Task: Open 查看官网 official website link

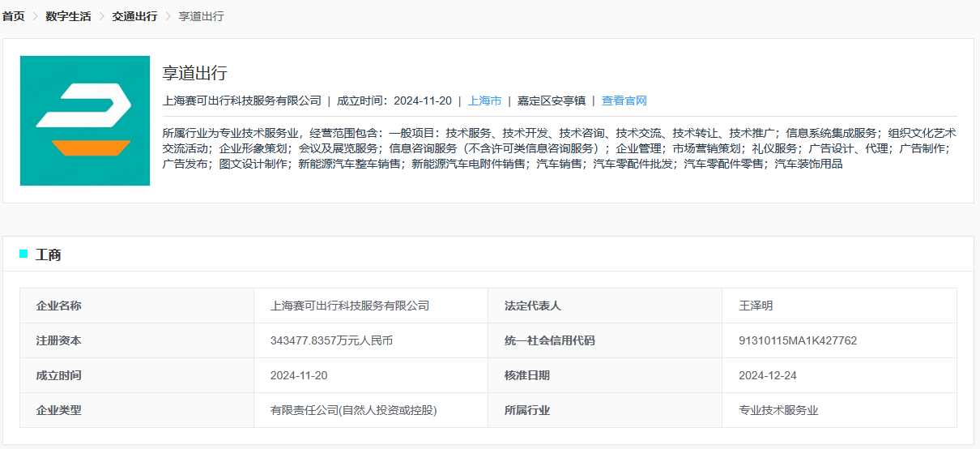Action: [624, 101]
